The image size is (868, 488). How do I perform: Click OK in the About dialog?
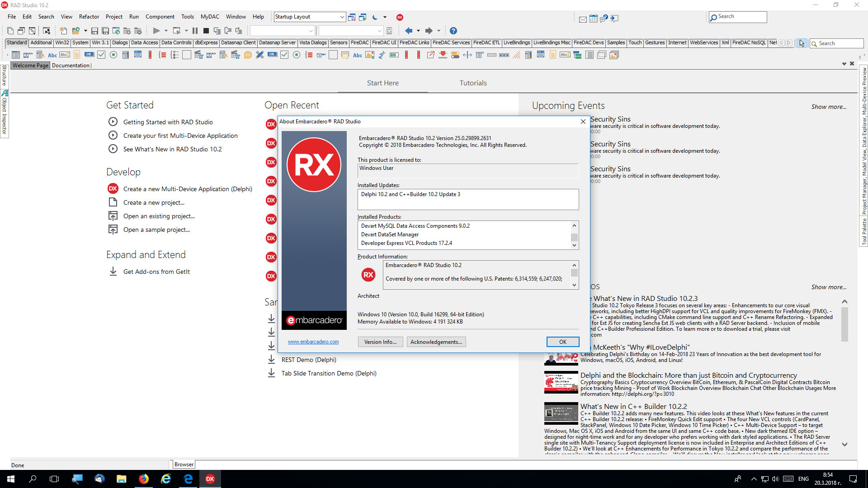pyautogui.click(x=562, y=342)
